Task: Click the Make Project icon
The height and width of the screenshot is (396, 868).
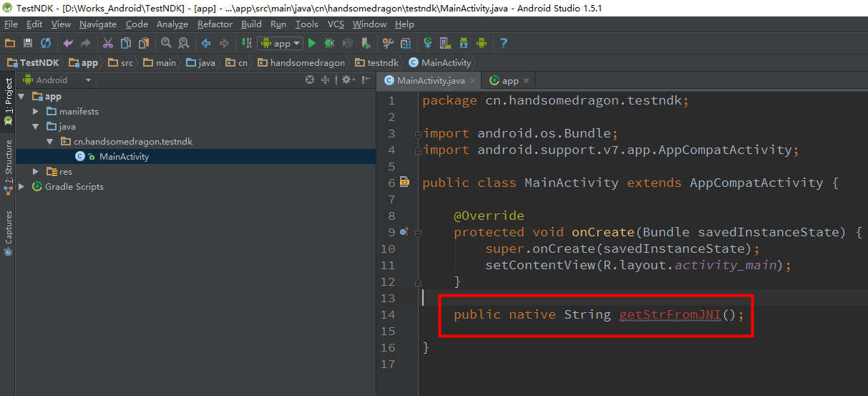Action: (x=246, y=44)
